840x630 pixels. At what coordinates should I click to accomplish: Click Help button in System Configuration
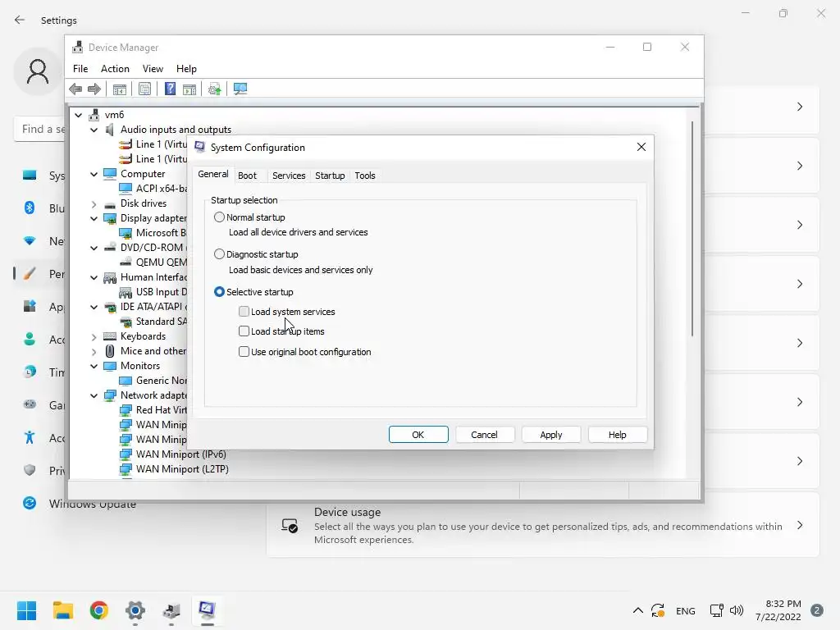617,435
